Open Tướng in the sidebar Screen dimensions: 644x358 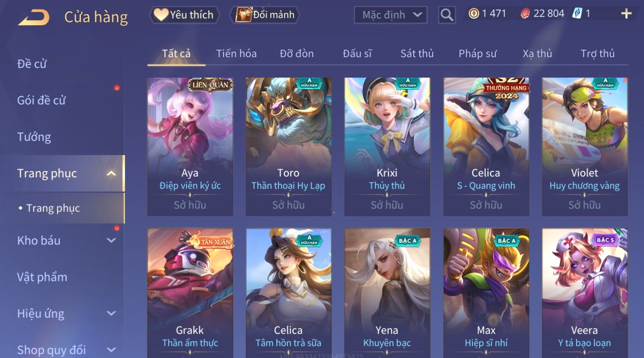[34, 137]
